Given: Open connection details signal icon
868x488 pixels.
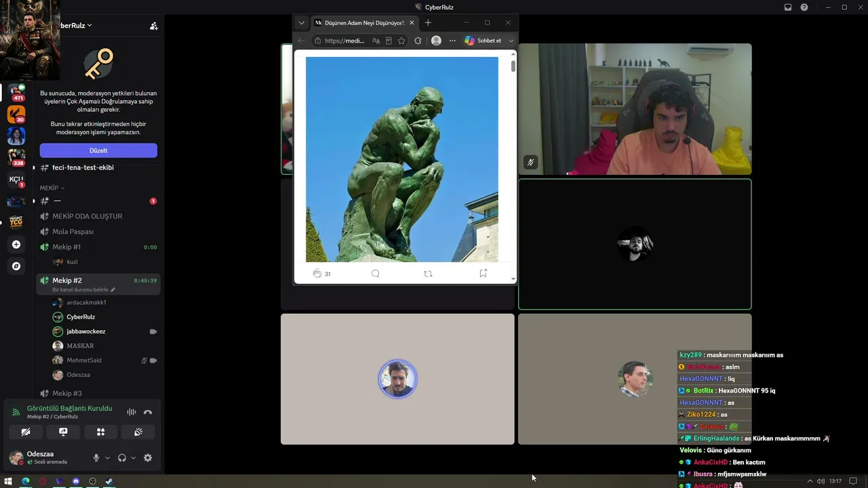Looking at the screenshot, I should [16, 412].
